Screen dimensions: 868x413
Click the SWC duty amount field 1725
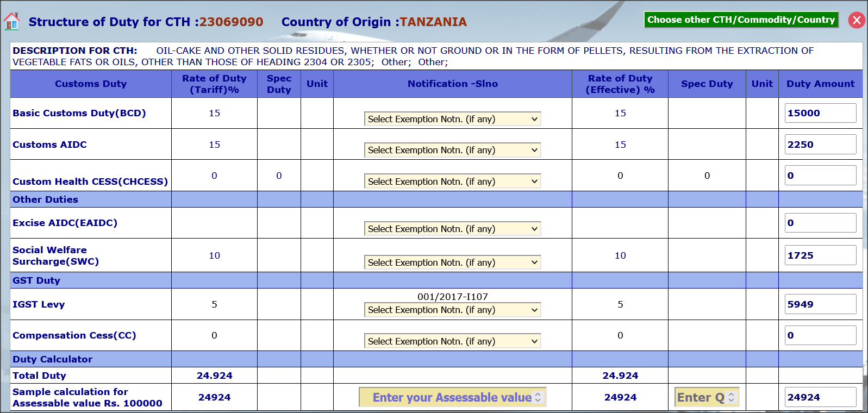820,255
